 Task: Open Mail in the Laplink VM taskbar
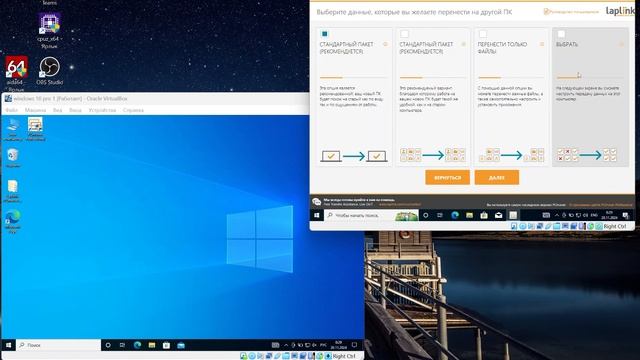click(x=498, y=215)
